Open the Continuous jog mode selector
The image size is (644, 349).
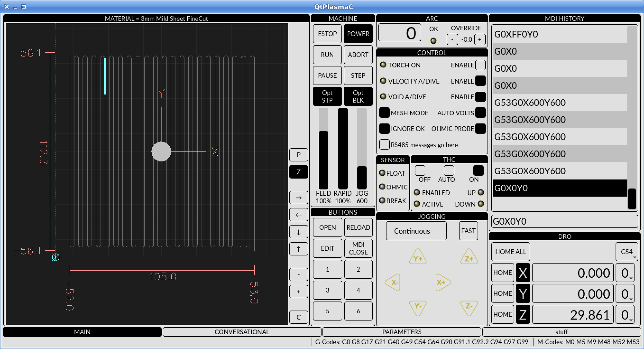pos(416,231)
